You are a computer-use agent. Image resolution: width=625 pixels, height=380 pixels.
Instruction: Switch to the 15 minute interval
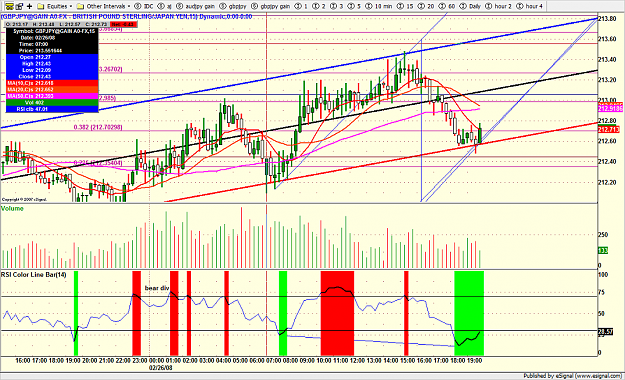coord(405,6)
